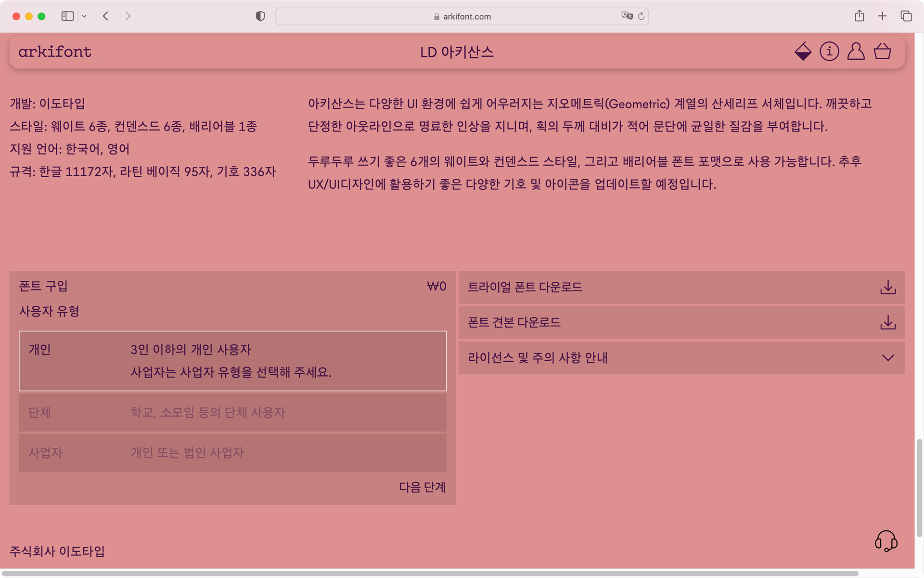
Task: Open the info circle icon
Action: point(829,51)
